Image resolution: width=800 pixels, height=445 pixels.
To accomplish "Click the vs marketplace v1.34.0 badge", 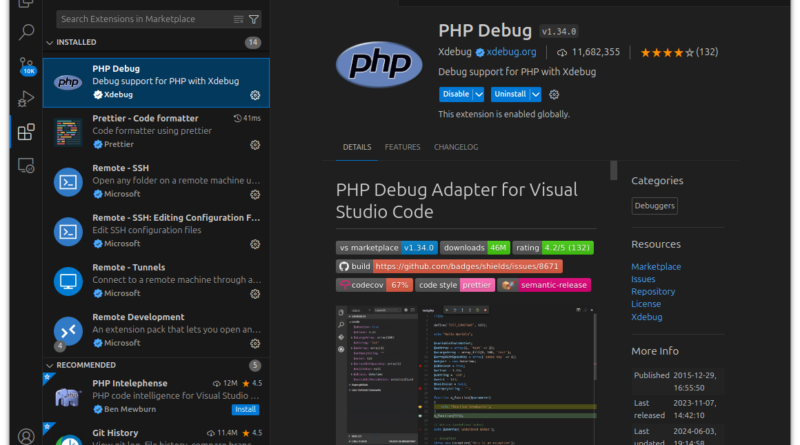I will (x=387, y=248).
